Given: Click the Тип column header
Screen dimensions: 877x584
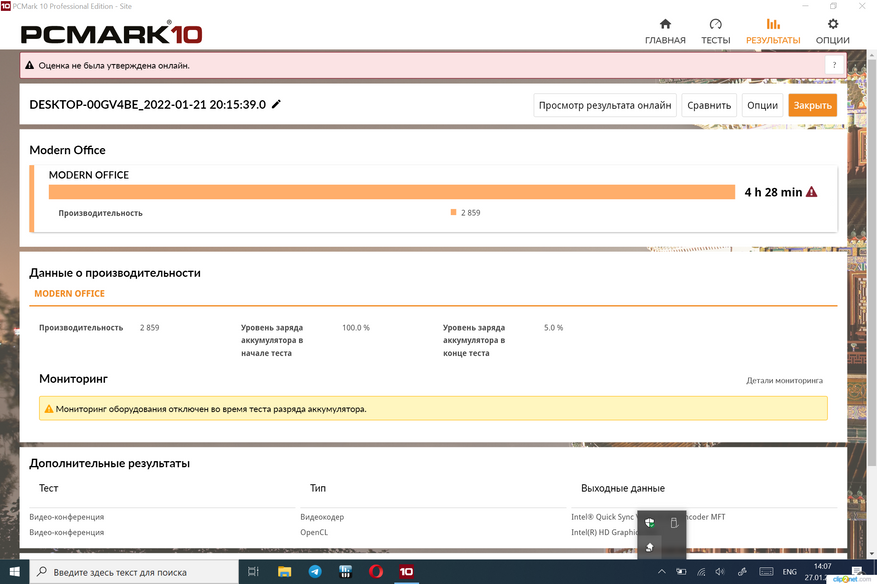Looking at the screenshot, I should [x=318, y=488].
